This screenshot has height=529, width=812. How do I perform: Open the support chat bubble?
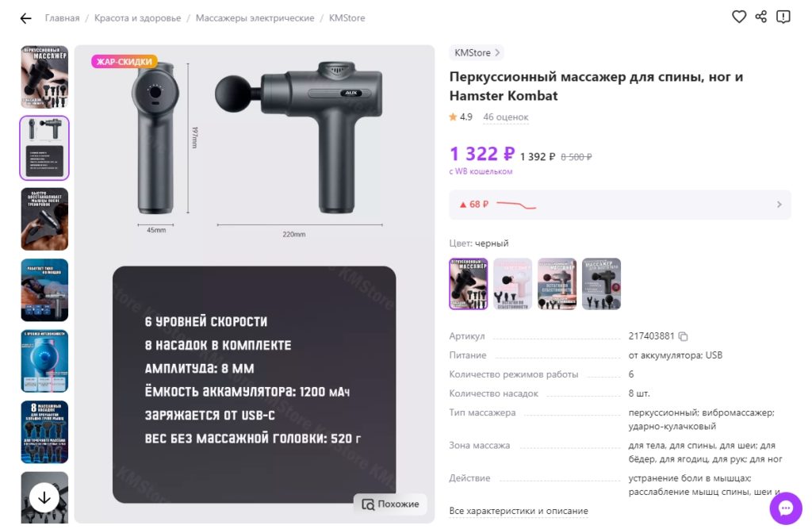click(x=786, y=508)
